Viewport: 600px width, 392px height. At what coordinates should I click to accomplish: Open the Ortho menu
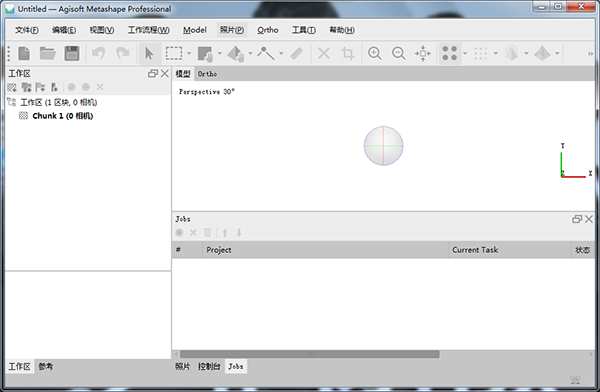pyautogui.click(x=268, y=30)
